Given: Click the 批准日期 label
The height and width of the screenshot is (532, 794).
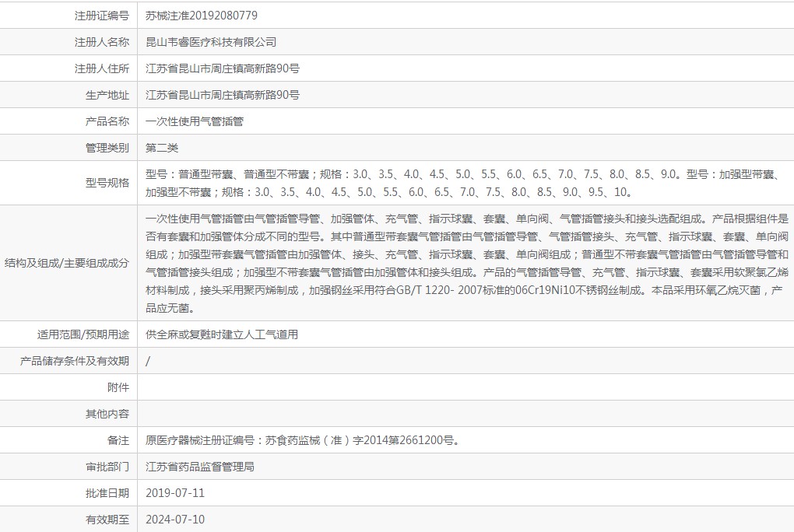Looking at the screenshot, I should tap(107, 493).
